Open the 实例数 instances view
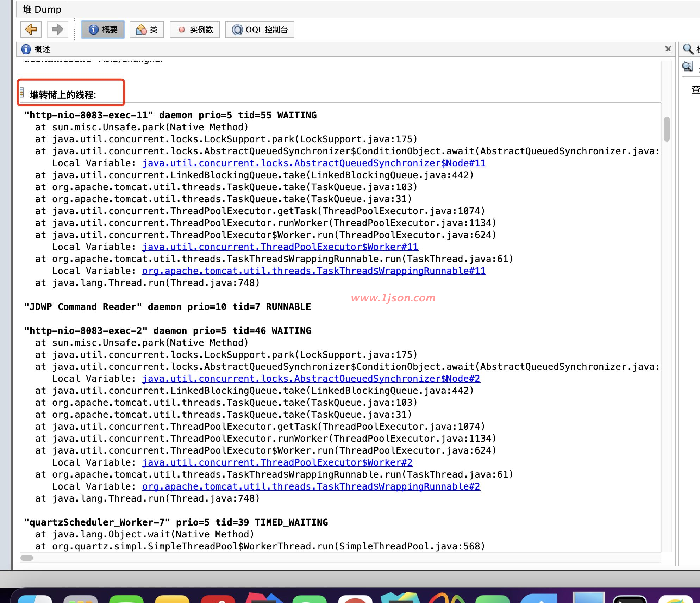 coord(195,30)
